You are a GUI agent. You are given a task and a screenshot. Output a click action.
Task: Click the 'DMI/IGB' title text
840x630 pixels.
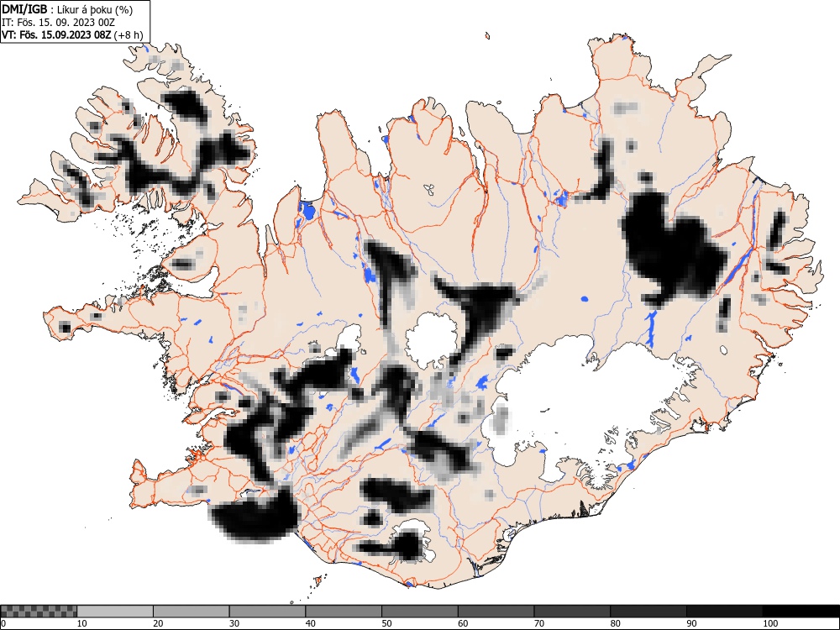(24, 9)
